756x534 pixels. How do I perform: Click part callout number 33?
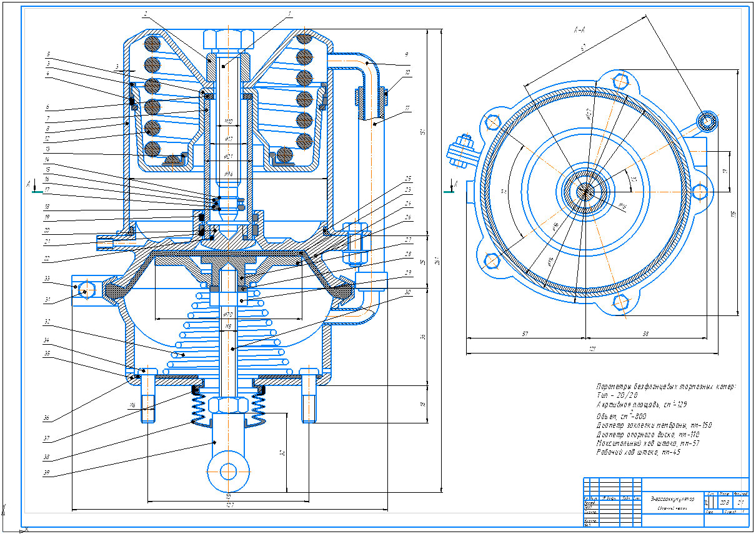tap(47, 279)
